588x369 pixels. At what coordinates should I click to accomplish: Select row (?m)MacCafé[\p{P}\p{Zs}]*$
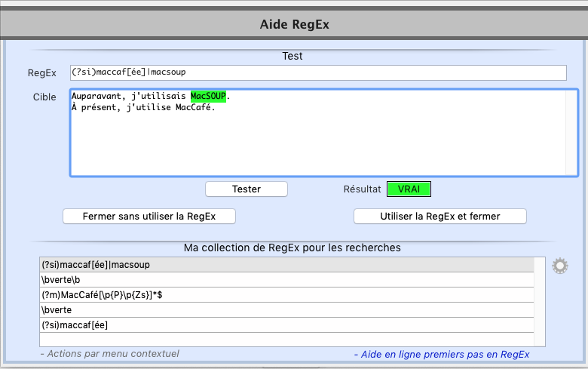(x=286, y=295)
